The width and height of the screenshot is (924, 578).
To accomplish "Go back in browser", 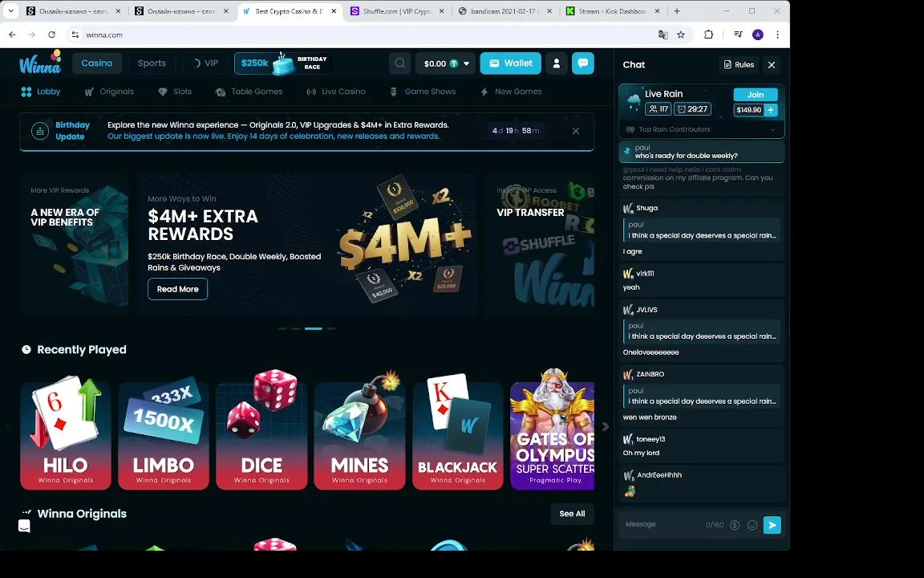I will point(12,35).
